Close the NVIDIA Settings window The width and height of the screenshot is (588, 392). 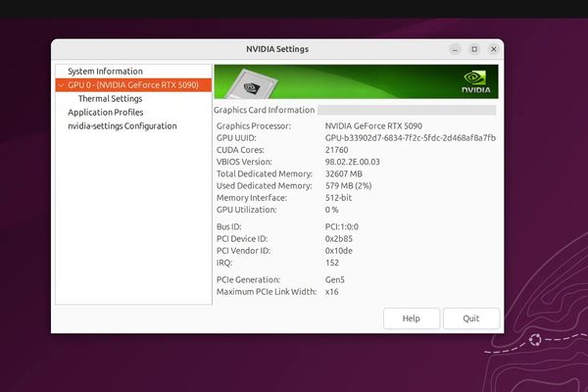[x=494, y=49]
